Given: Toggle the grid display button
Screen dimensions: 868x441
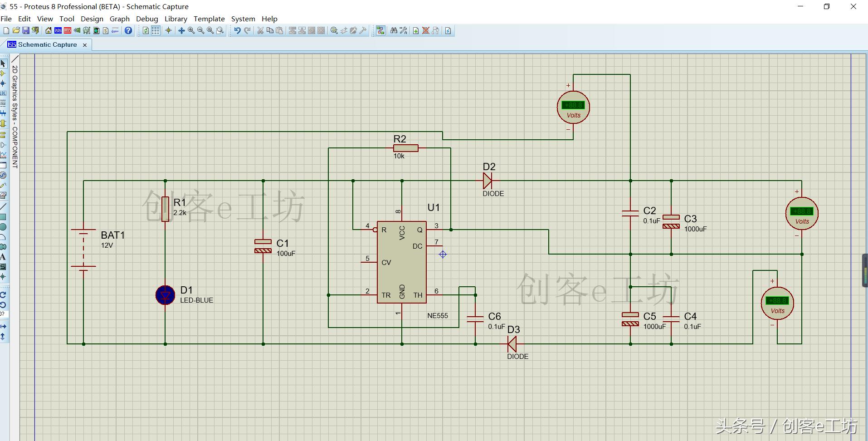Looking at the screenshot, I should click(x=156, y=31).
